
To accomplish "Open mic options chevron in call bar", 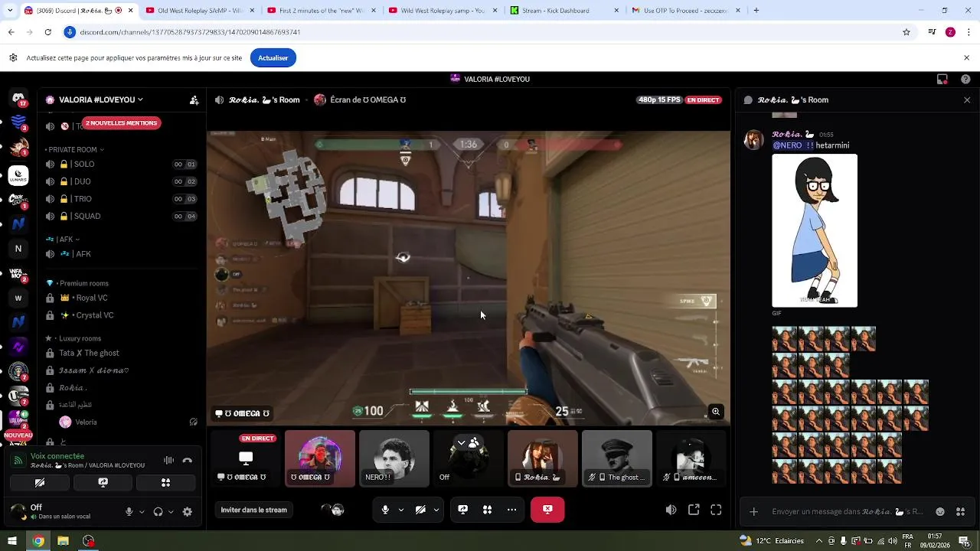I will 400,510.
